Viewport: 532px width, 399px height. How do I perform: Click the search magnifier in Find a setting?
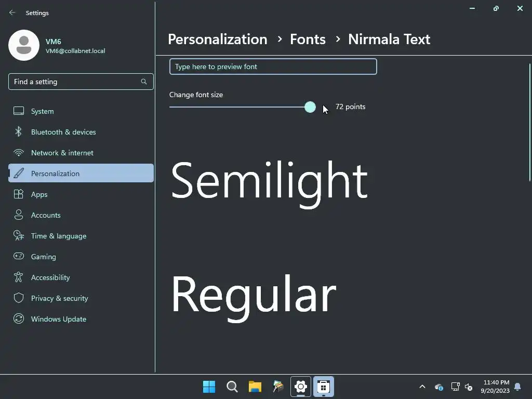[x=144, y=82]
